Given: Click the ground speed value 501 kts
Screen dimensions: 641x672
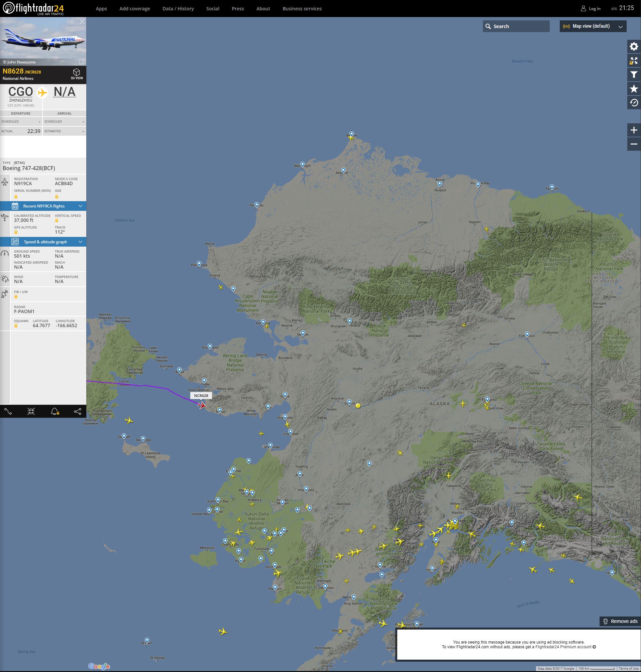Looking at the screenshot, I should tap(22, 256).
